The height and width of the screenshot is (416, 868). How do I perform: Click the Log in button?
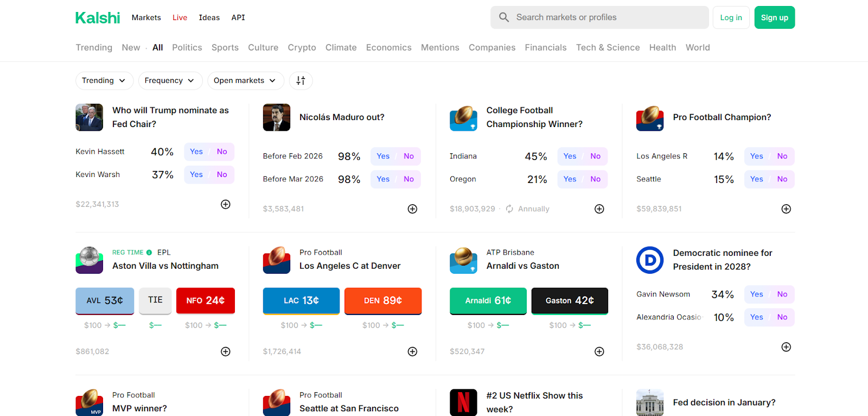(x=731, y=17)
